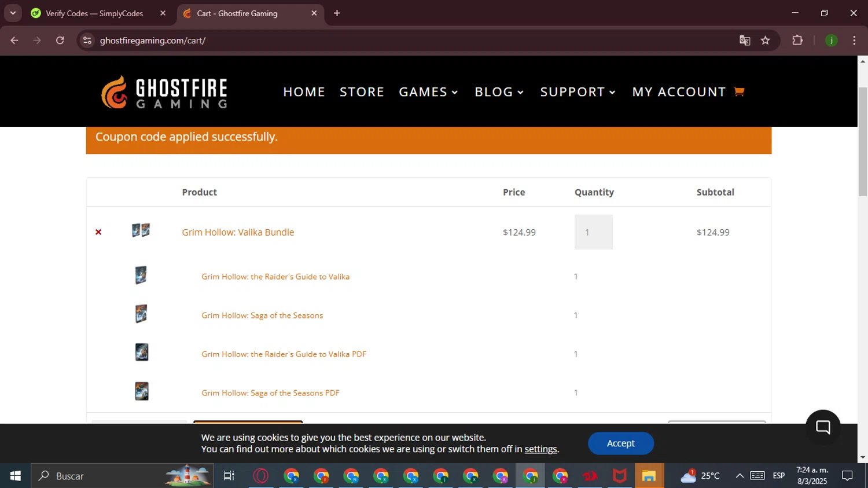Open Saga of the Seasons PDF link
Viewport: 868px width, 488px height.
270,393
